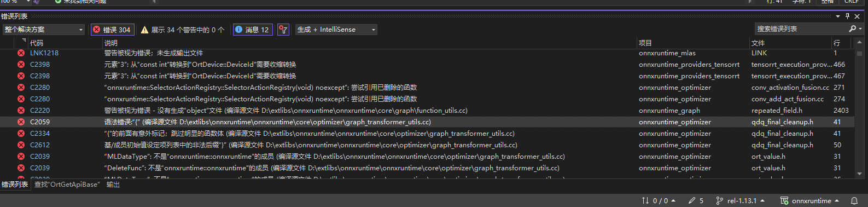Open the C2334 error code link

click(x=40, y=134)
